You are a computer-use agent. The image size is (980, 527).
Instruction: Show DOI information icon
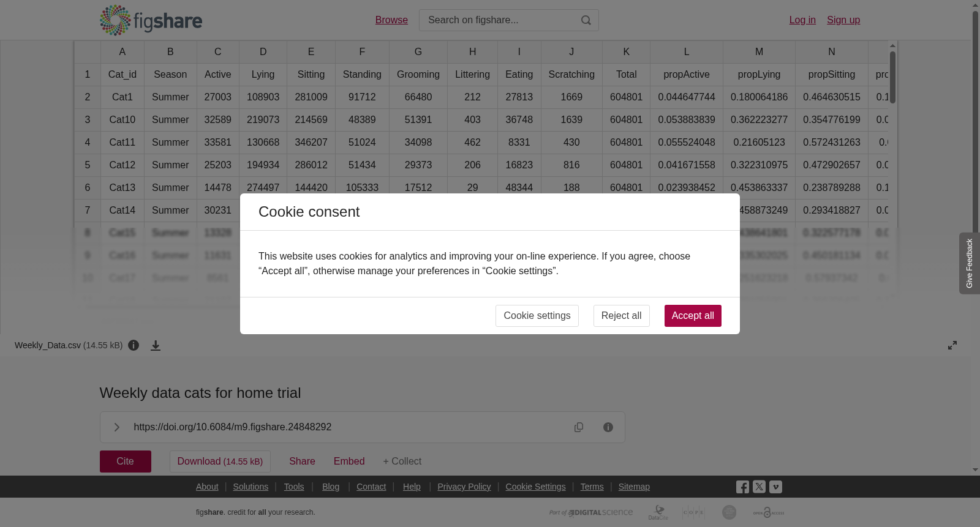pos(608,427)
